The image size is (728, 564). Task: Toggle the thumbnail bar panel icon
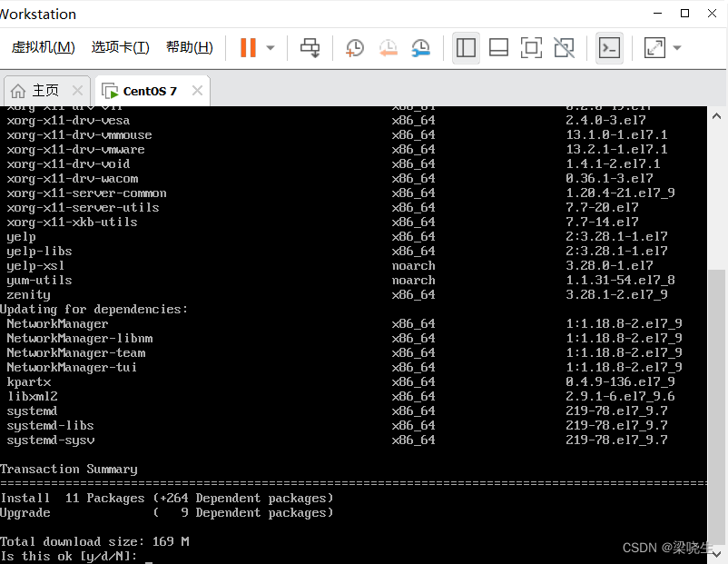point(498,47)
